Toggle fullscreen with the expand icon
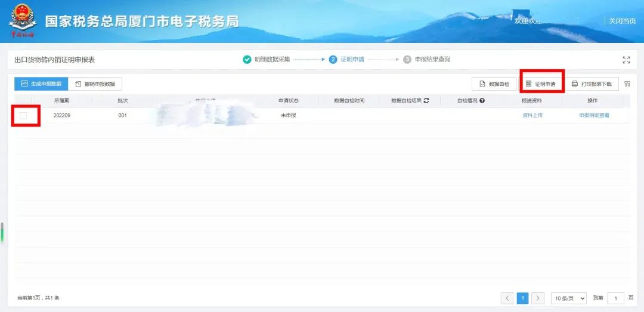The height and width of the screenshot is (312, 644). pos(626,60)
